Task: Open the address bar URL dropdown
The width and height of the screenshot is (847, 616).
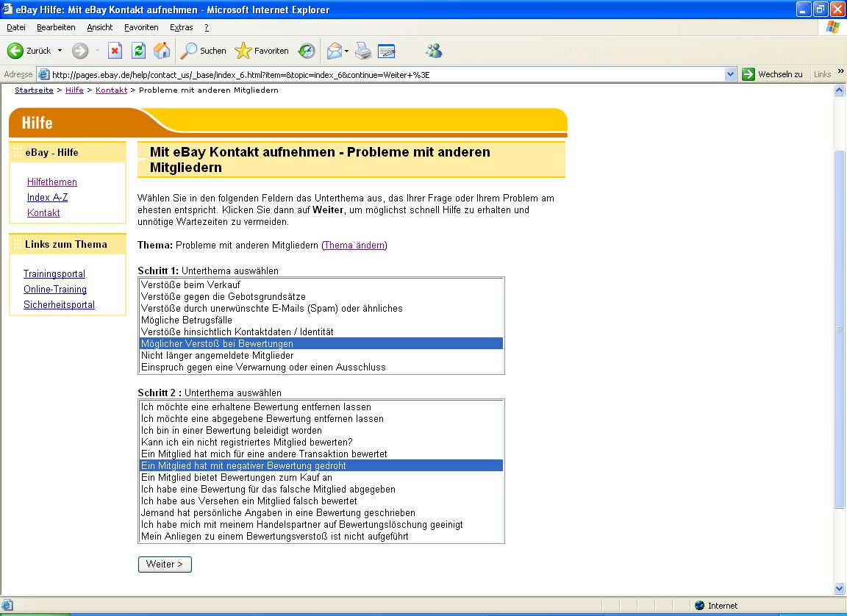Action: [x=730, y=74]
